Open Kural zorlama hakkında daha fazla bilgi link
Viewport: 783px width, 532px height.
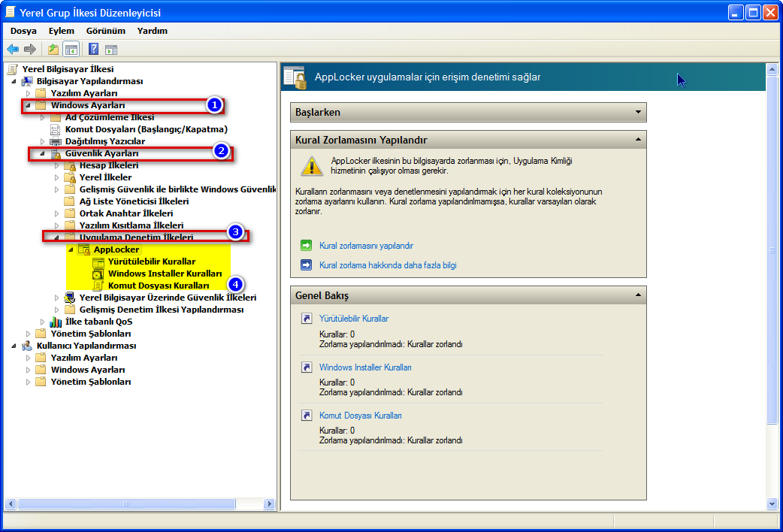[388, 264]
